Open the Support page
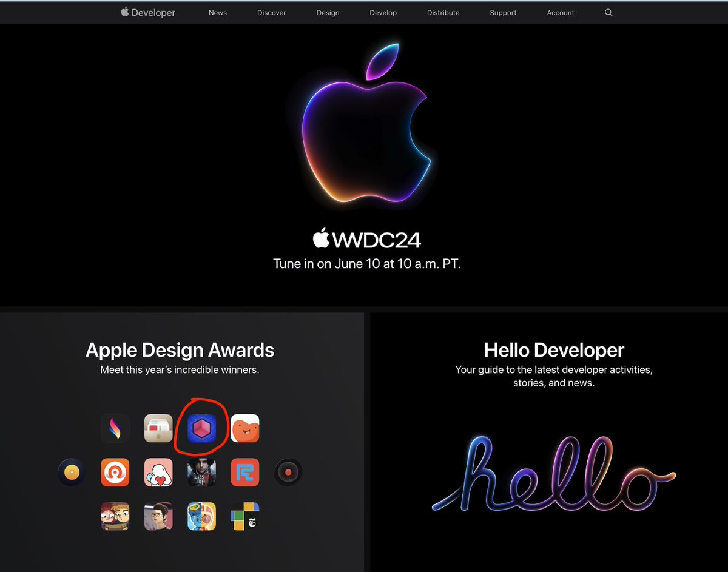728x572 pixels. 504,13
